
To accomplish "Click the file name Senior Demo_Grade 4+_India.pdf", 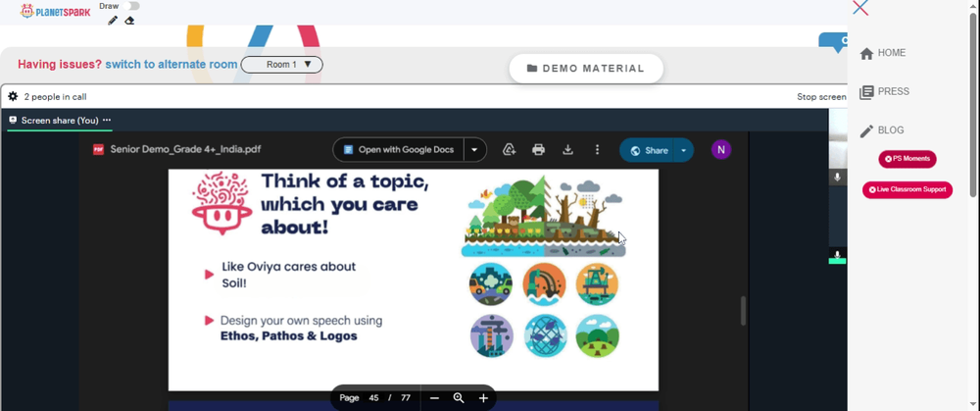I will click(x=185, y=149).
